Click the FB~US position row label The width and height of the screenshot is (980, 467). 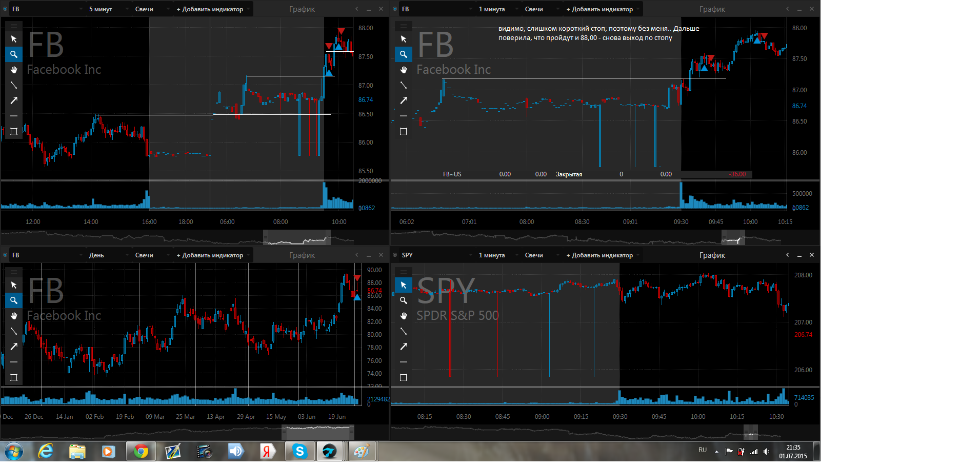click(x=452, y=174)
